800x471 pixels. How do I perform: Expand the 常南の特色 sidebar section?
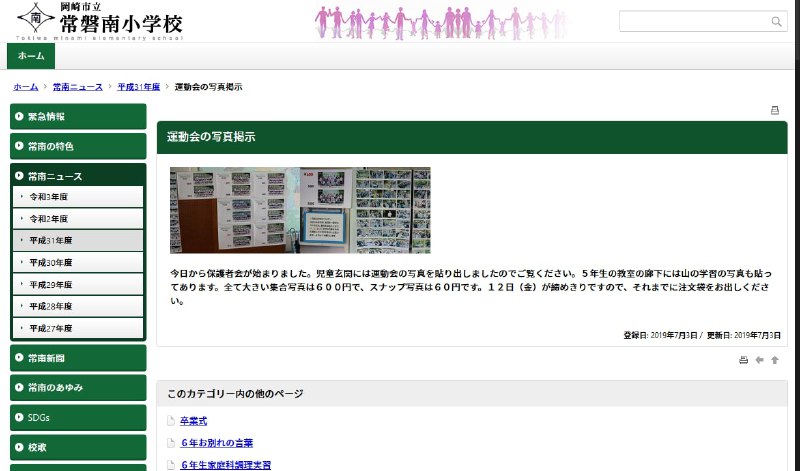[x=78, y=146]
